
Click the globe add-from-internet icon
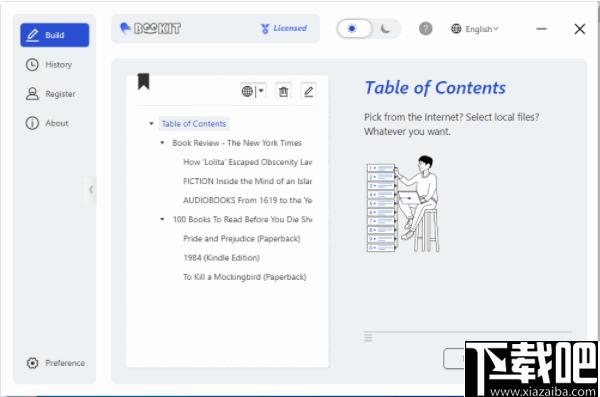[x=247, y=91]
